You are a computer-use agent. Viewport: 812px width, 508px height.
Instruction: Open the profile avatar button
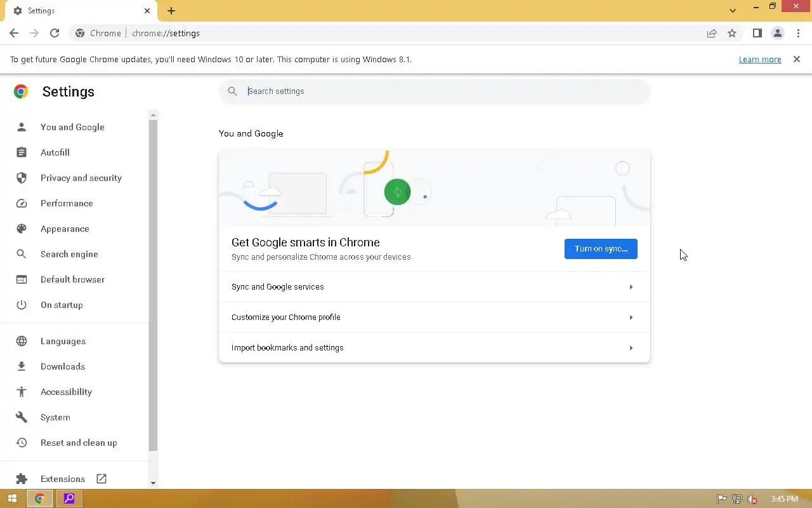(777, 33)
